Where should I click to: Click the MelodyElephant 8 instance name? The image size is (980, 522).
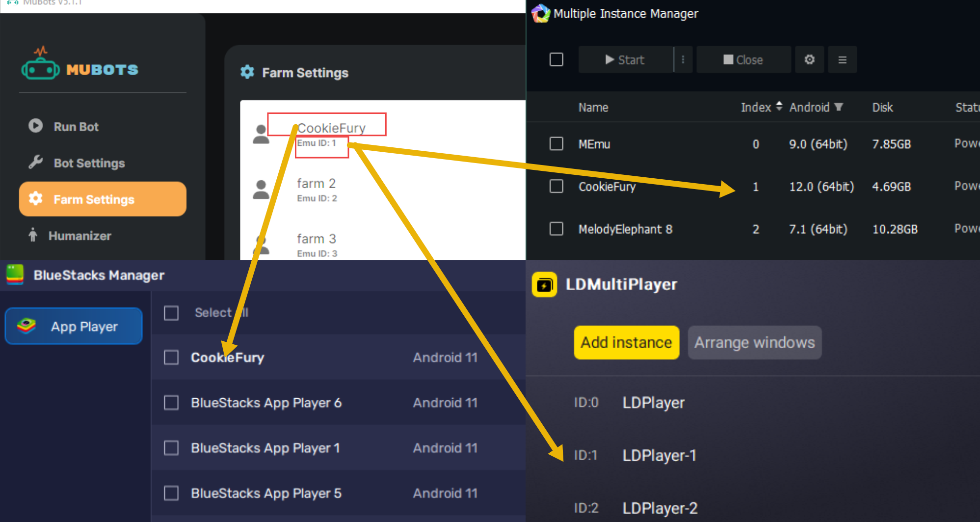pyautogui.click(x=625, y=229)
